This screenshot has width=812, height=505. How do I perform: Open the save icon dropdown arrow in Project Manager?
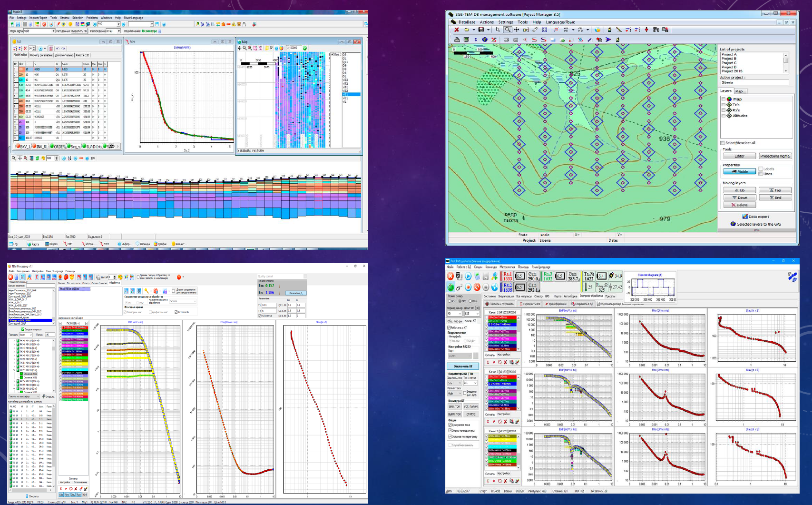point(488,30)
